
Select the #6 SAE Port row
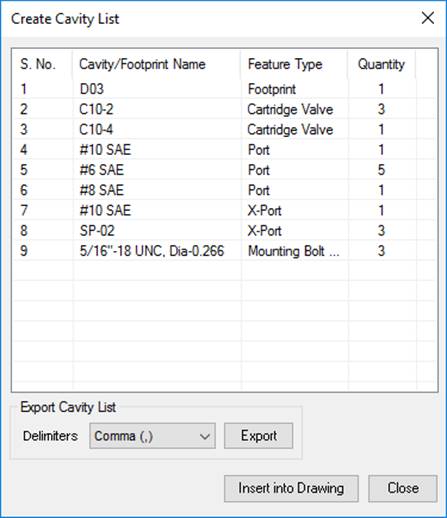224,170
